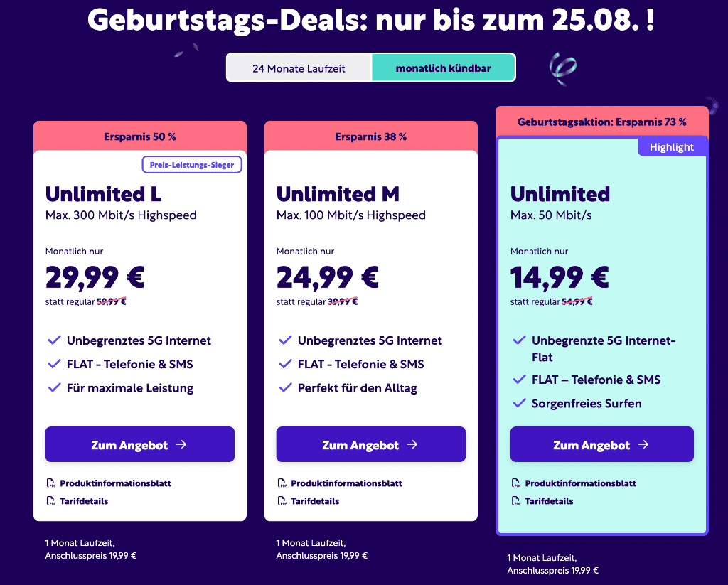Open Produktinformationsblatt for Unlimited L
This screenshot has height=585, width=728.
(115, 483)
